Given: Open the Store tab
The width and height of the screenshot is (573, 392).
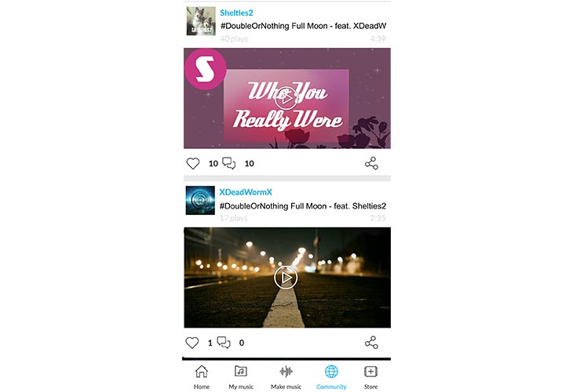Looking at the screenshot, I should click(x=371, y=377).
